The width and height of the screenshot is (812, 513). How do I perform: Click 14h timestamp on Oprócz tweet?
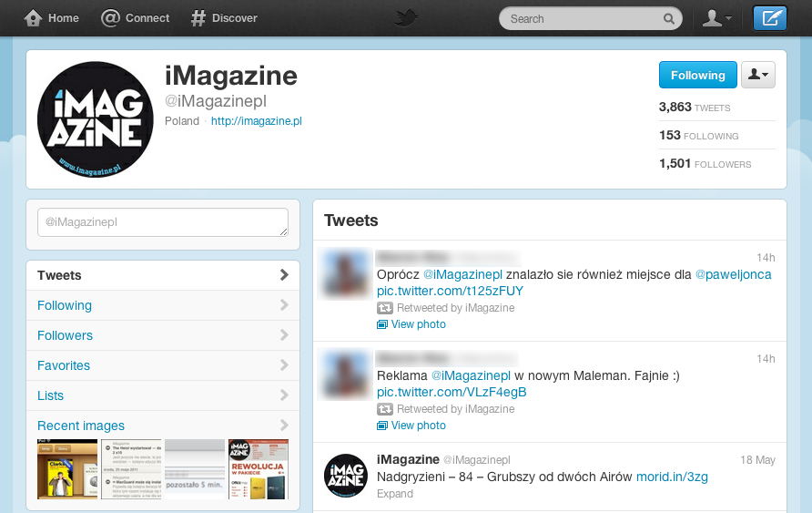click(x=766, y=258)
